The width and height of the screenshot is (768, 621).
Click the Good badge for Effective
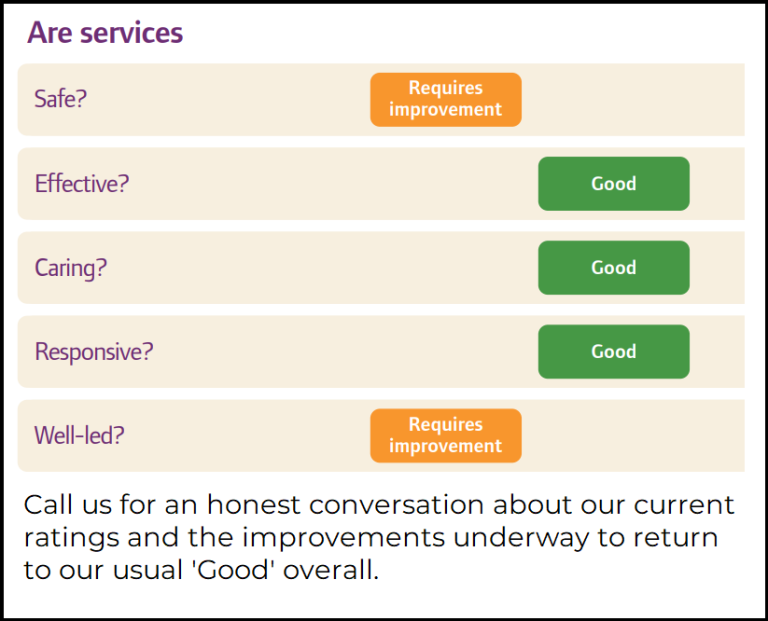[x=613, y=183]
